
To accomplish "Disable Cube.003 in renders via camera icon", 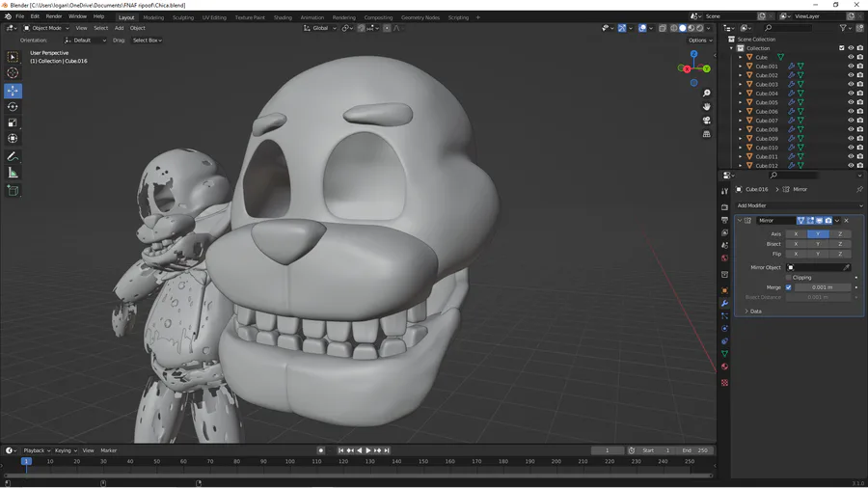I will click(859, 84).
